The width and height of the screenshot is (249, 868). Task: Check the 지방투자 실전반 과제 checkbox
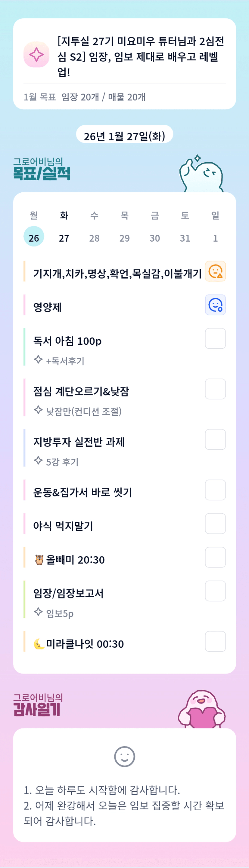[215, 439]
